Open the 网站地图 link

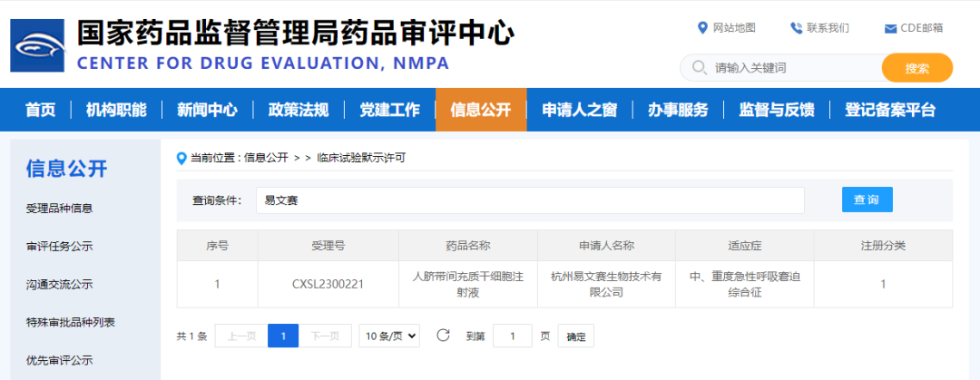point(734,28)
